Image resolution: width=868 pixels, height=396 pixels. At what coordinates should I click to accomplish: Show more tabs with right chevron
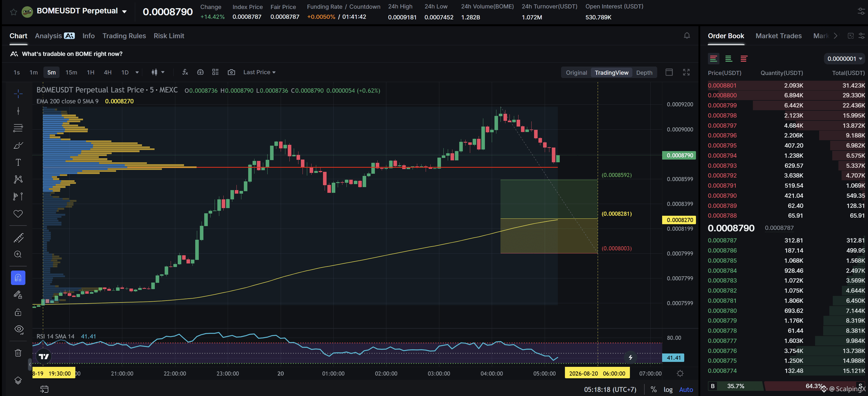click(835, 36)
